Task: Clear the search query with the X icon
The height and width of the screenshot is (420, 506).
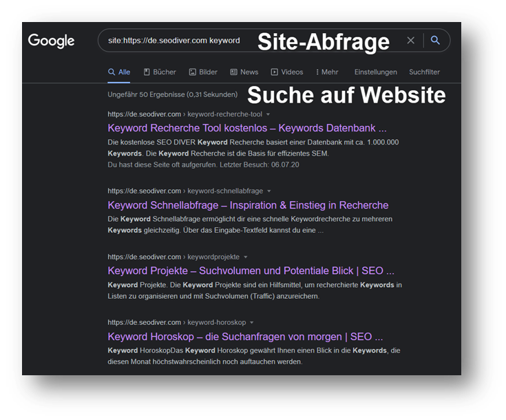Action: pos(410,41)
